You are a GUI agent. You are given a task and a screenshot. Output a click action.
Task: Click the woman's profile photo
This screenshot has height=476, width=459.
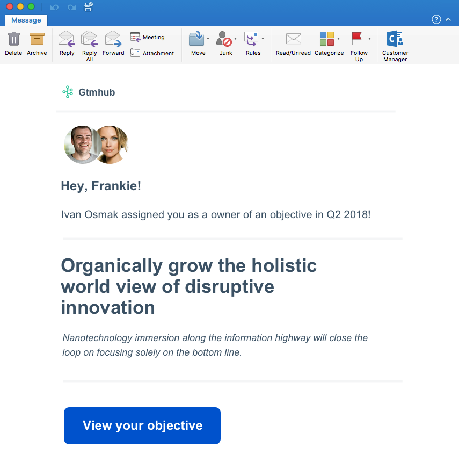[x=113, y=145]
